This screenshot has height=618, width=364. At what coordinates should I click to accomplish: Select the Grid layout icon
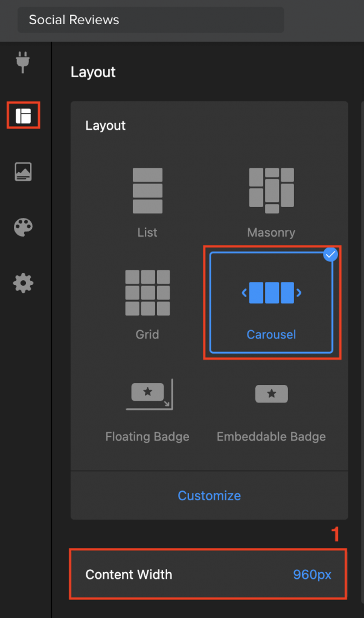click(x=147, y=293)
